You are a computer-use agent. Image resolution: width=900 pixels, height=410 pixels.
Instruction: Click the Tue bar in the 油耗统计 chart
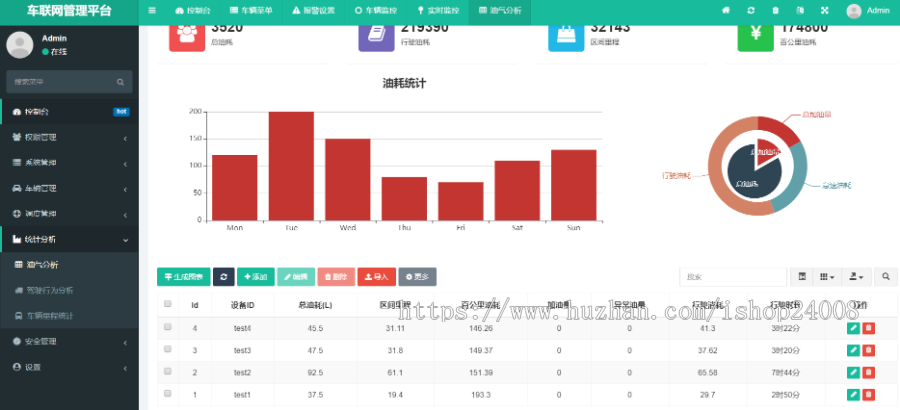(291, 166)
